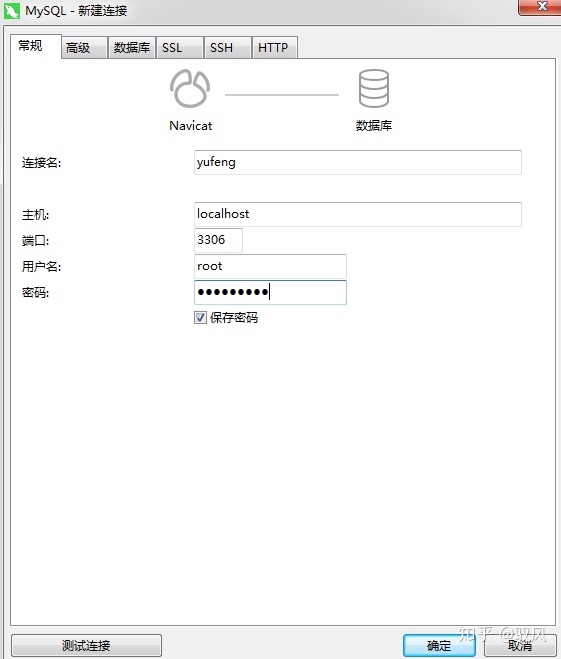
Task: Click the Navicat icon in title bar
Action: point(11,11)
